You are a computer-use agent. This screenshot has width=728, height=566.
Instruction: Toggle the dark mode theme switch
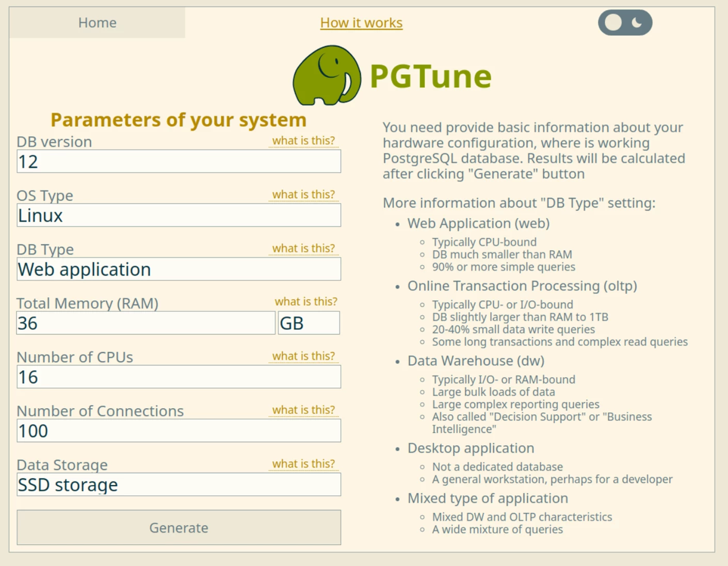625,23
